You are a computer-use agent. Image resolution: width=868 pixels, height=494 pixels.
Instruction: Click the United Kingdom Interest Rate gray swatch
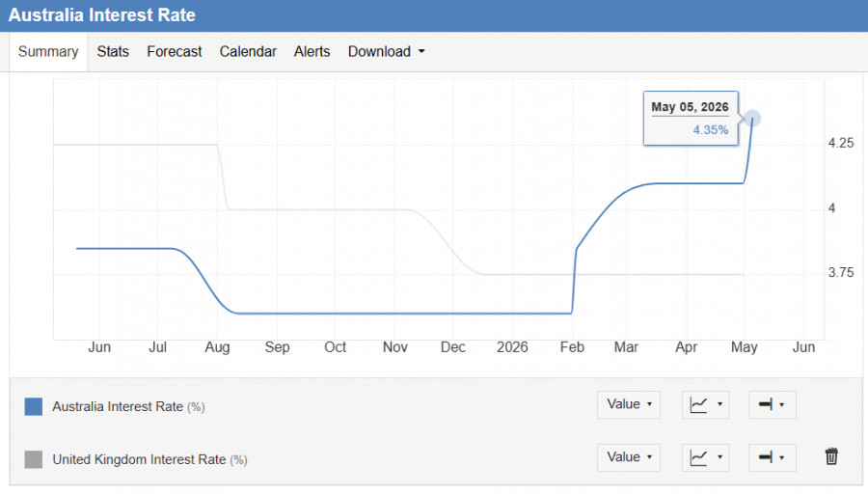coord(33,459)
